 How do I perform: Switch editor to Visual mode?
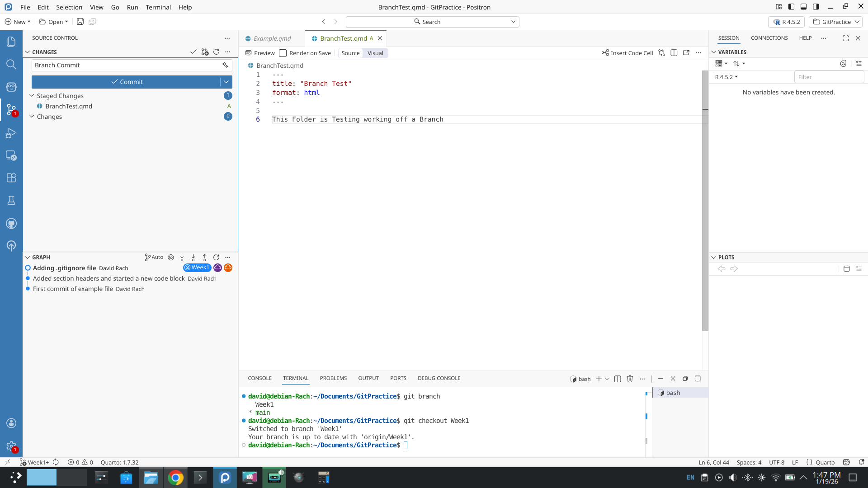[x=375, y=53]
